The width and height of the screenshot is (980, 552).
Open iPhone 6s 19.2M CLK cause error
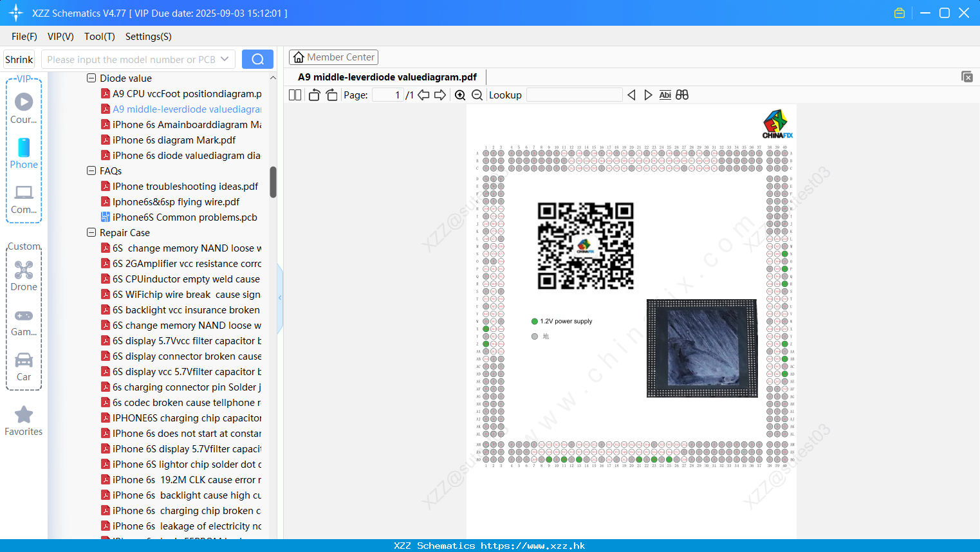pyautogui.click(x=187, y=479)
